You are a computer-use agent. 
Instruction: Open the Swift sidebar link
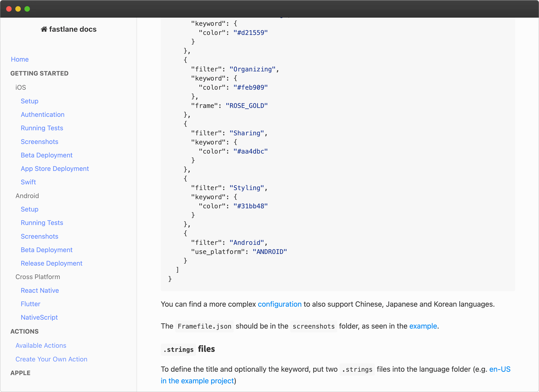[x=28, y=182]
